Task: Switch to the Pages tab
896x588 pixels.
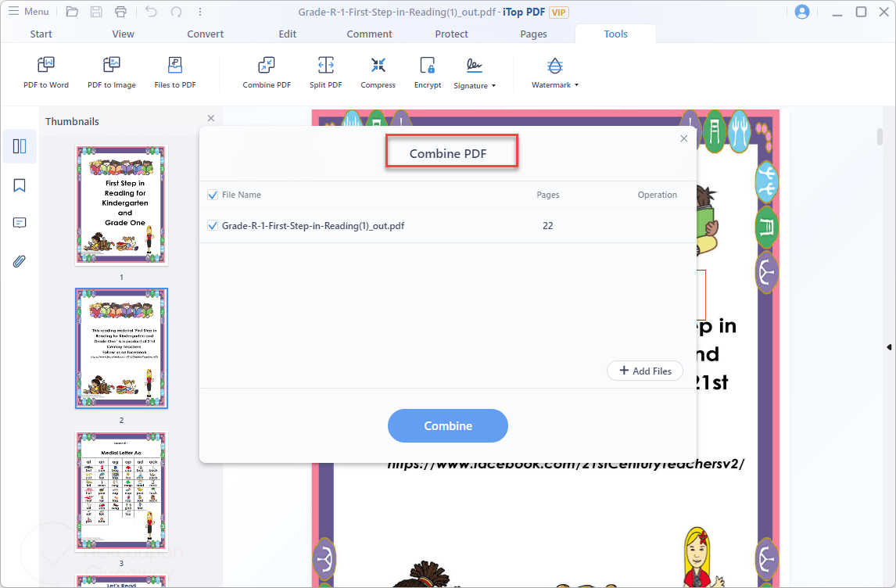Action: coord(534,34)
